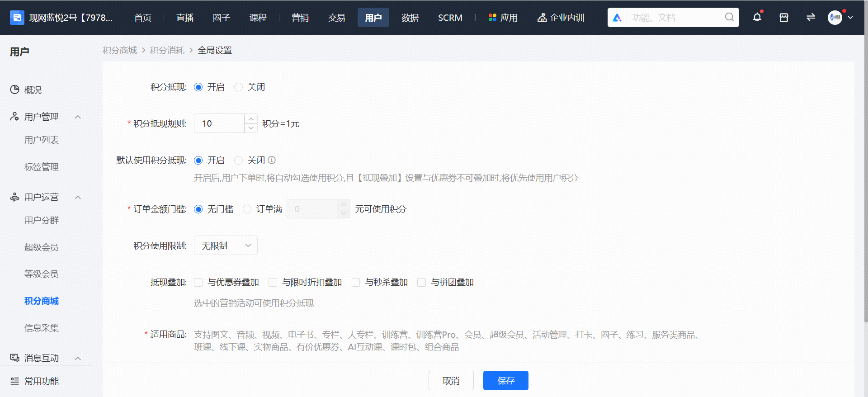Open 交易 top menu
This screenshot has height=397, width=868.
tap(337, 18)
